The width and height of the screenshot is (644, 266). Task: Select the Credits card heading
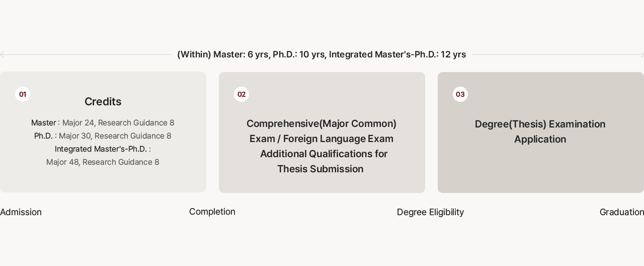(x=103, y=102)
